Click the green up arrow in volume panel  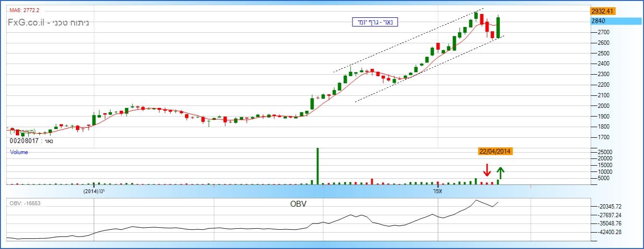pyautogui.click(x=501, y=172)
